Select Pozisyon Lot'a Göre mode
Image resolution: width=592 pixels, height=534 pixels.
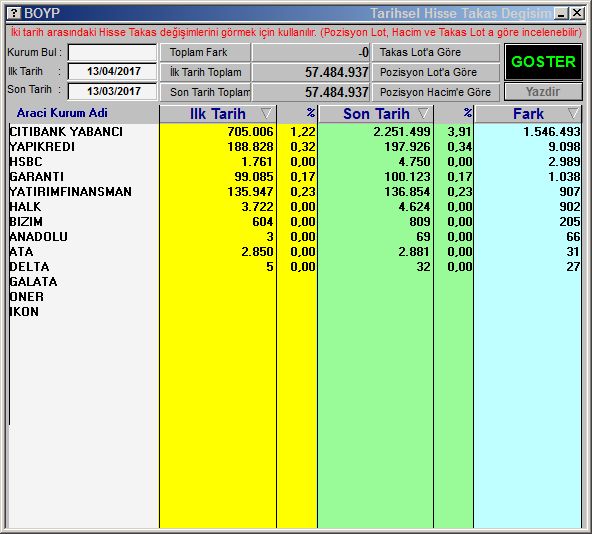[436, 72]
